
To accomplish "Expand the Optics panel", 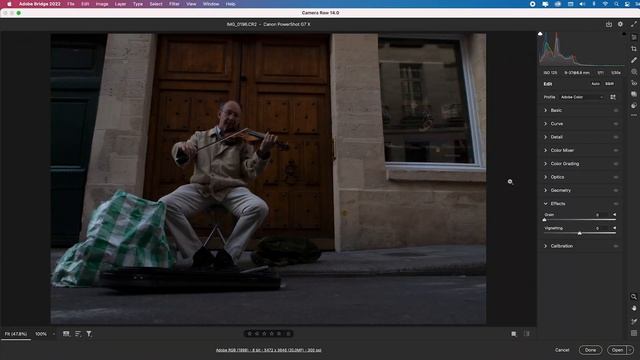I will (545, 177).
